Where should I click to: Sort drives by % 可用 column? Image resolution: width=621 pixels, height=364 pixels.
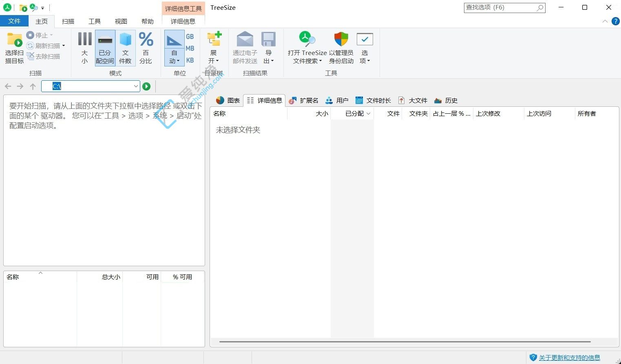pyautogui.click(x=182, y=277)
